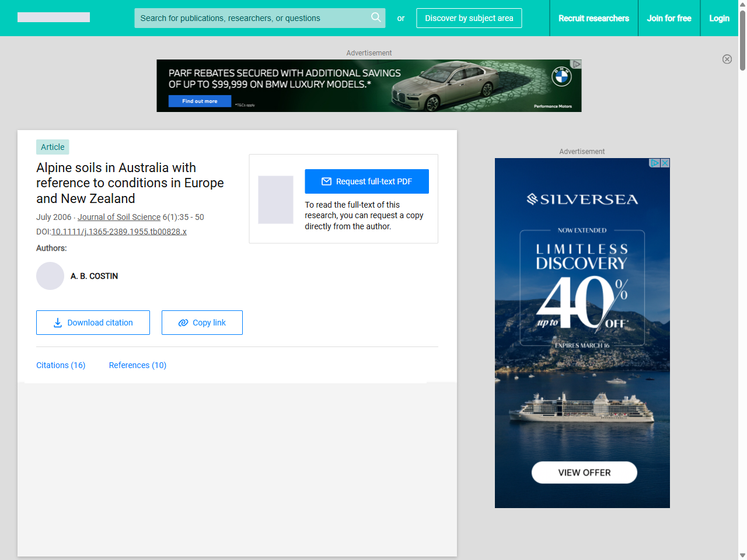Click the AdChoices icon on BMW banner
Viewport: 747px width, 560px height.
point(577,64)
